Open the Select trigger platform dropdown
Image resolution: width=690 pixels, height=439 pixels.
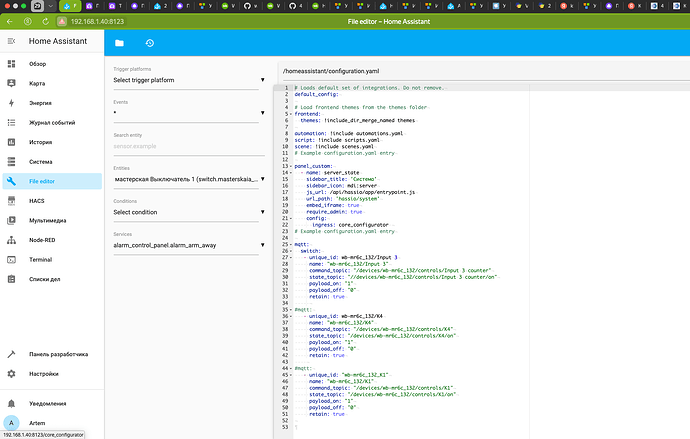189,80
